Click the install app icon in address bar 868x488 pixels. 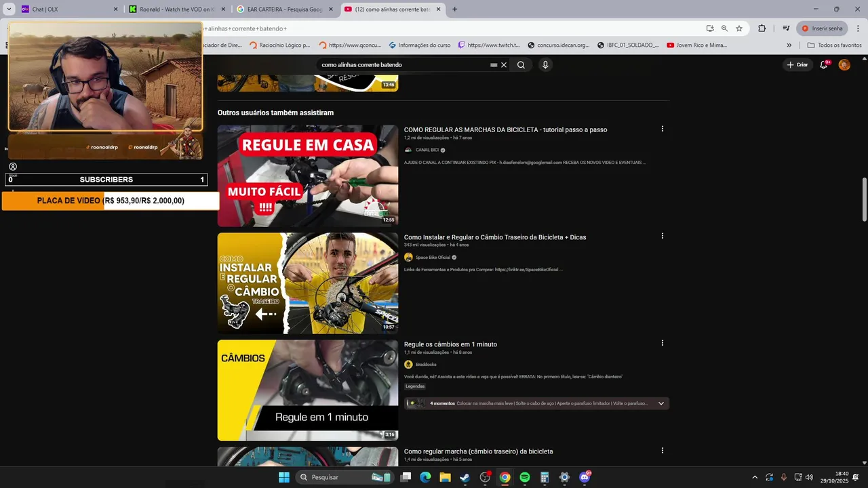710,28
